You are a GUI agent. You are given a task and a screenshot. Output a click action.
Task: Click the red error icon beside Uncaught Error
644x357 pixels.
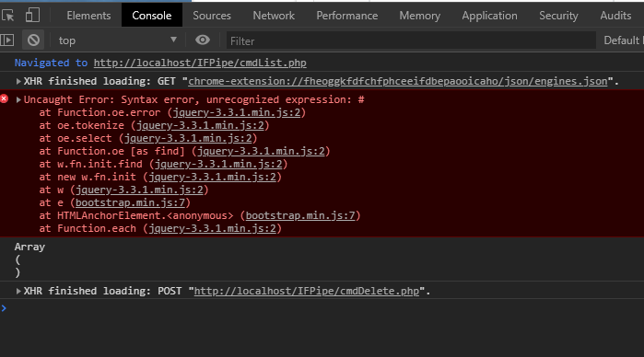point(4,98)
